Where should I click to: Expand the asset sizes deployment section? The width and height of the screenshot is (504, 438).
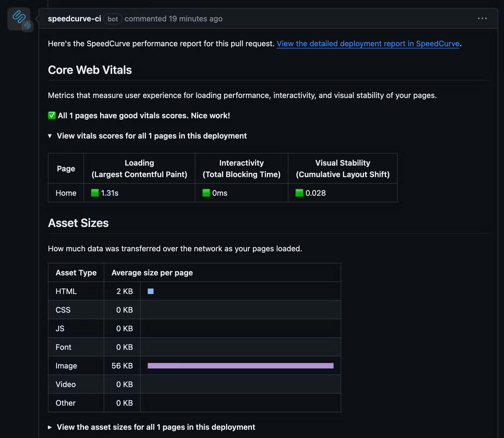(155, 427)
